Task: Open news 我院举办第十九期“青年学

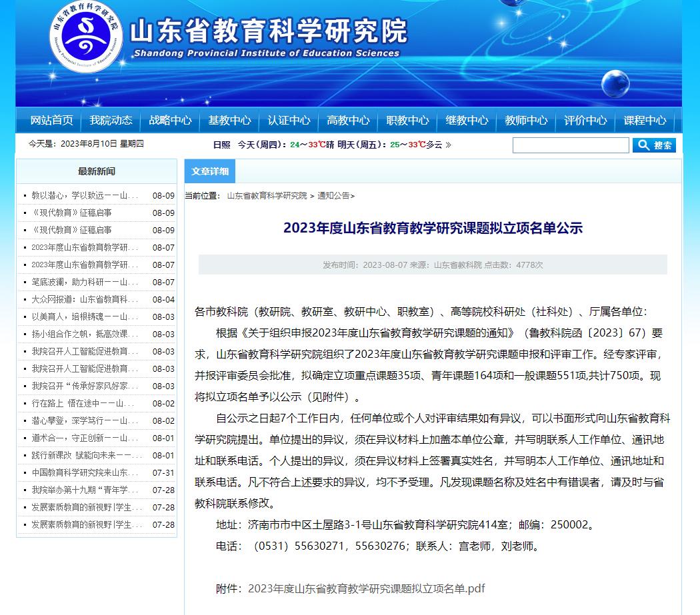Action: coord(85,490)
